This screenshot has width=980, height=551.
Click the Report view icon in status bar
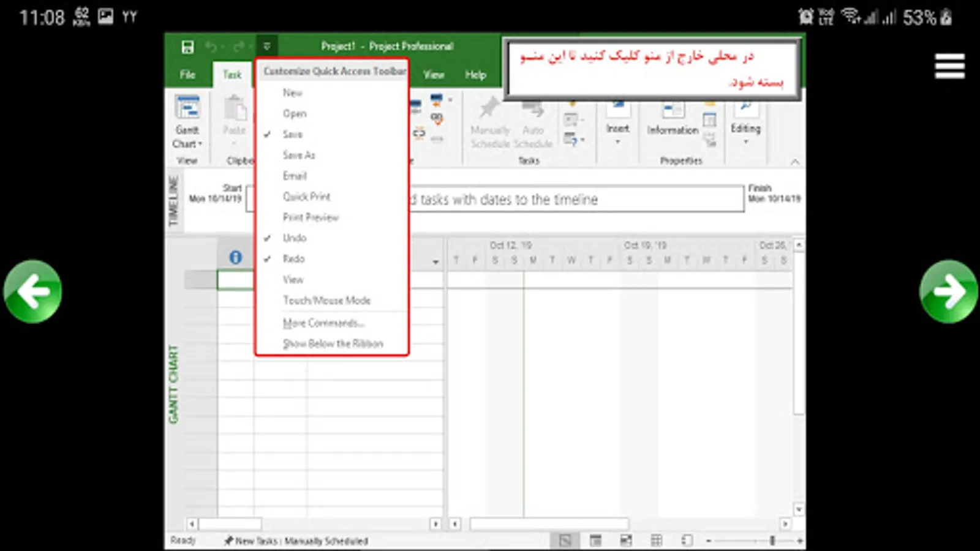point(687,541)
